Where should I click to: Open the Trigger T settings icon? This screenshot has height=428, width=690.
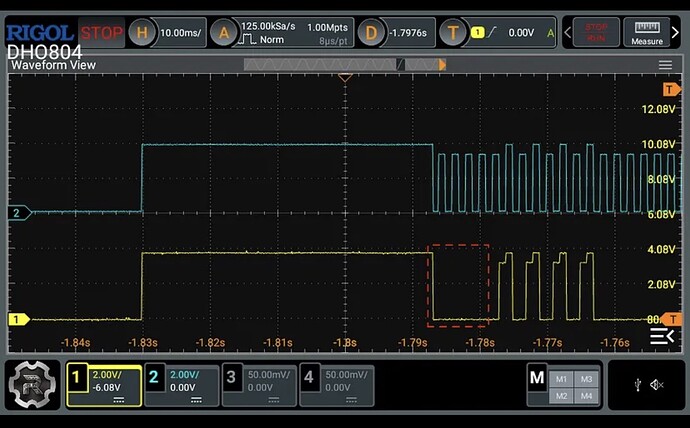[x=453, y=33]
